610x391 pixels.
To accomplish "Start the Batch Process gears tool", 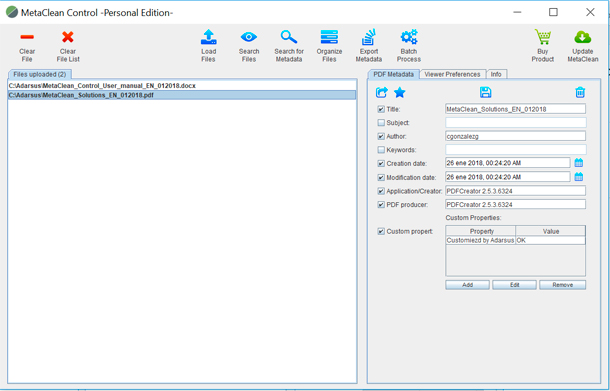I will (409, 37).
